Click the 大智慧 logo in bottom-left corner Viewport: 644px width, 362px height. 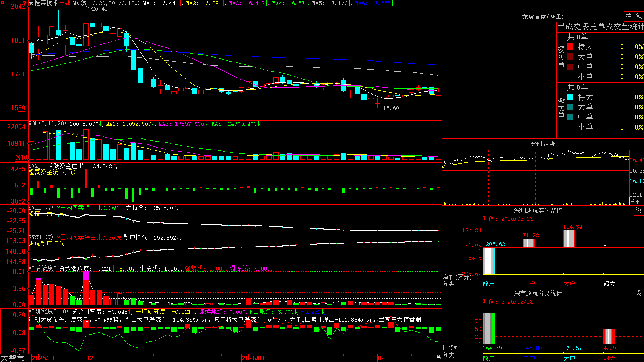point(12,358)
